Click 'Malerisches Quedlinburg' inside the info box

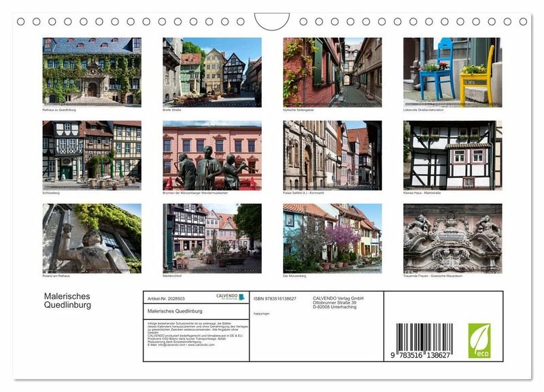[175, 311]
